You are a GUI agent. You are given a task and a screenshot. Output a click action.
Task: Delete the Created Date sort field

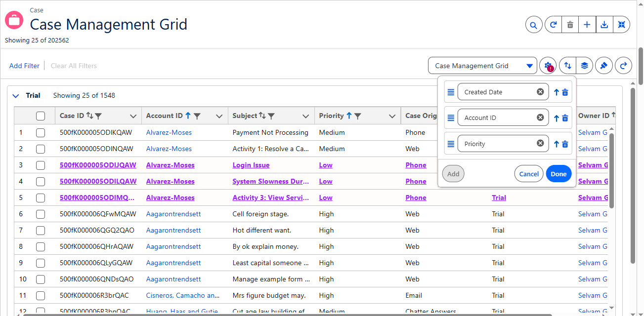tap(565, 92)
